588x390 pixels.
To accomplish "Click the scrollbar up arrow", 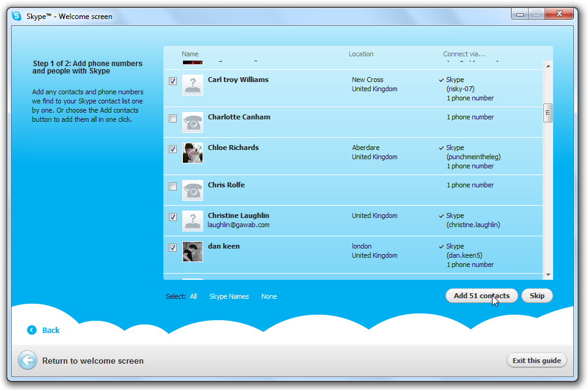I will coord(548,66).
